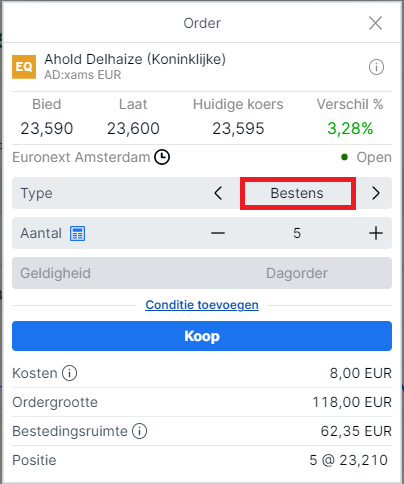Decrease Aantal with the minus button
The width and height of the screenshot is (404, 484).
[218, 233]
